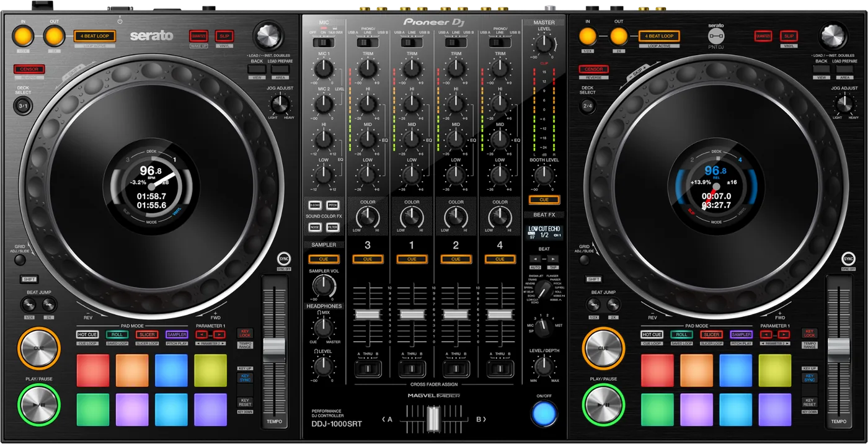Switch left deck with DECK SELECT 3/1
Viewport: 868px width, 444px height.
(x=24, y=106)
